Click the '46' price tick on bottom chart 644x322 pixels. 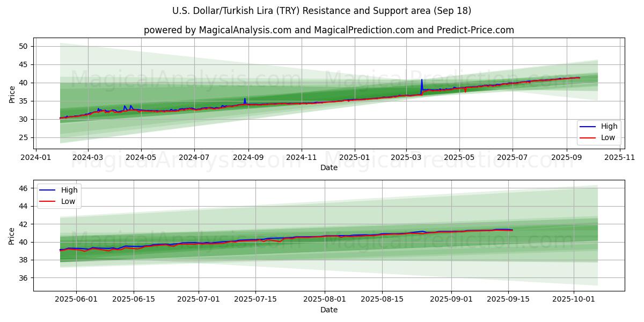click(x=24, y=188)
